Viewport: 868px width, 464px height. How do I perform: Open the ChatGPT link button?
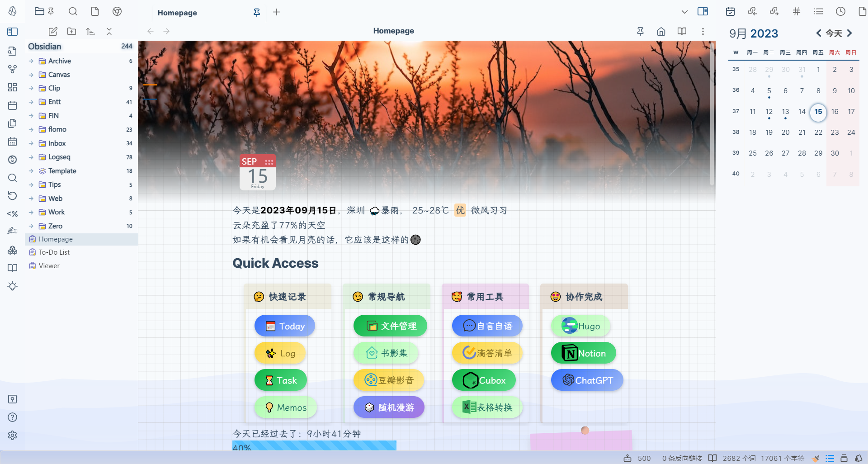587,380
